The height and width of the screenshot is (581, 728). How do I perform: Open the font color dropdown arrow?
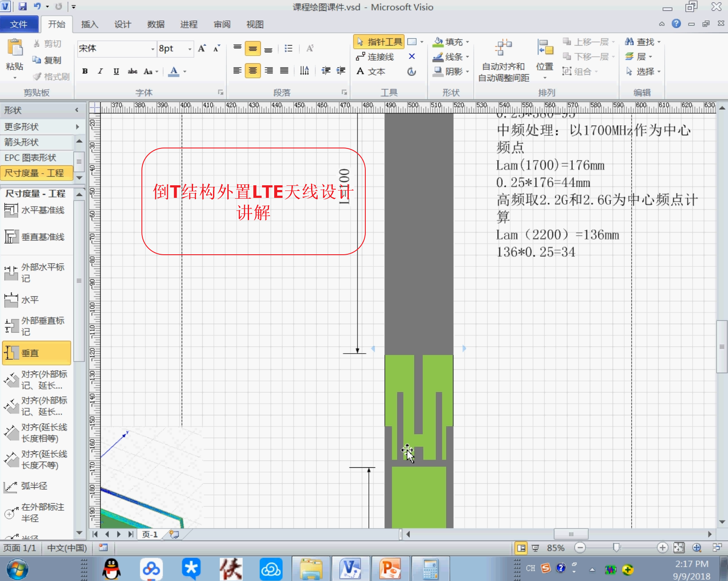(x=185, y=71)
